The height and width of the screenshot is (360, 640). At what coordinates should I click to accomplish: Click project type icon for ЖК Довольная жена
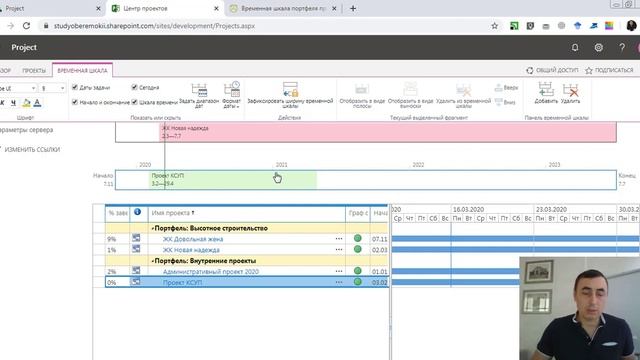136,238
